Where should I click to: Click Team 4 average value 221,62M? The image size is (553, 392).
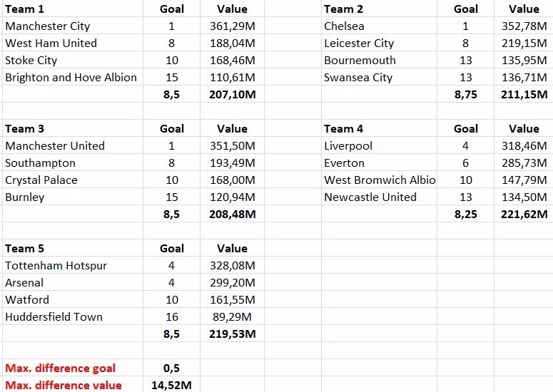(524, 214)
